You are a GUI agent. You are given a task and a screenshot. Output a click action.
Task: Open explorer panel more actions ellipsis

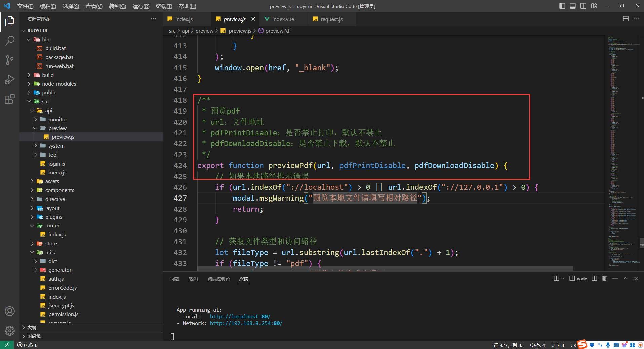coord(153,19)
